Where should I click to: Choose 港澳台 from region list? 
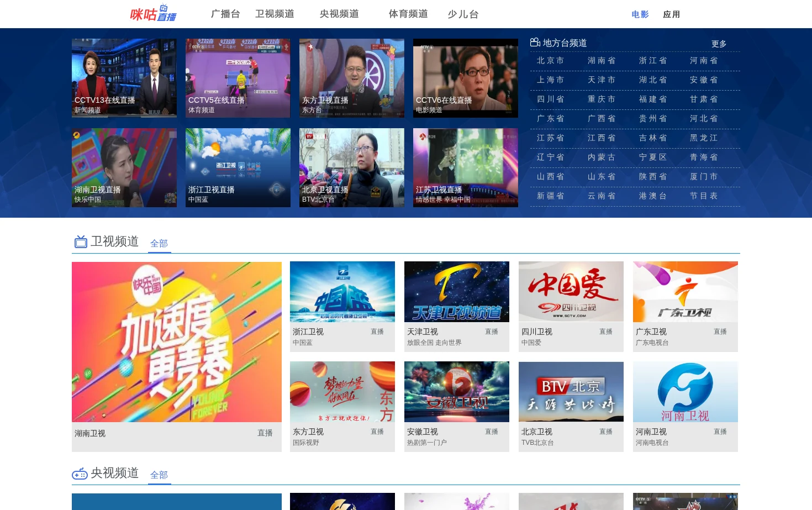point(653,196)
